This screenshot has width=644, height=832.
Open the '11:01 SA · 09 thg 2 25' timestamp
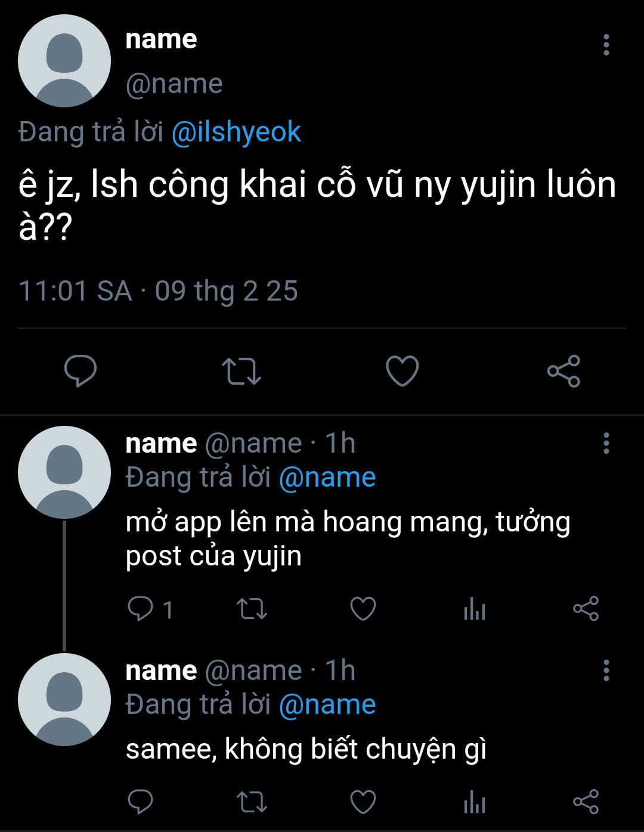(x=158, y=292)
